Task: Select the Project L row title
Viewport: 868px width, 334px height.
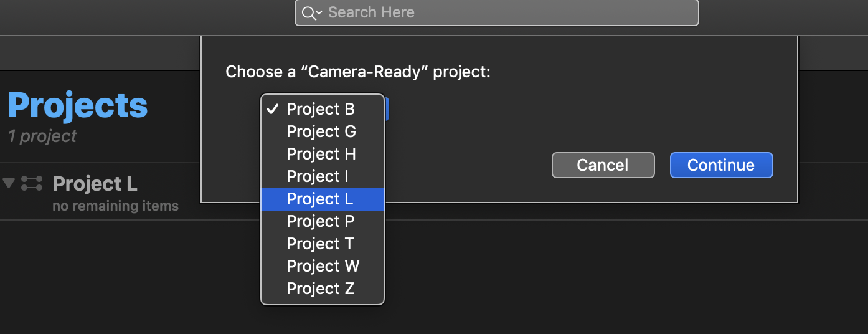Action: pos(95,184)
